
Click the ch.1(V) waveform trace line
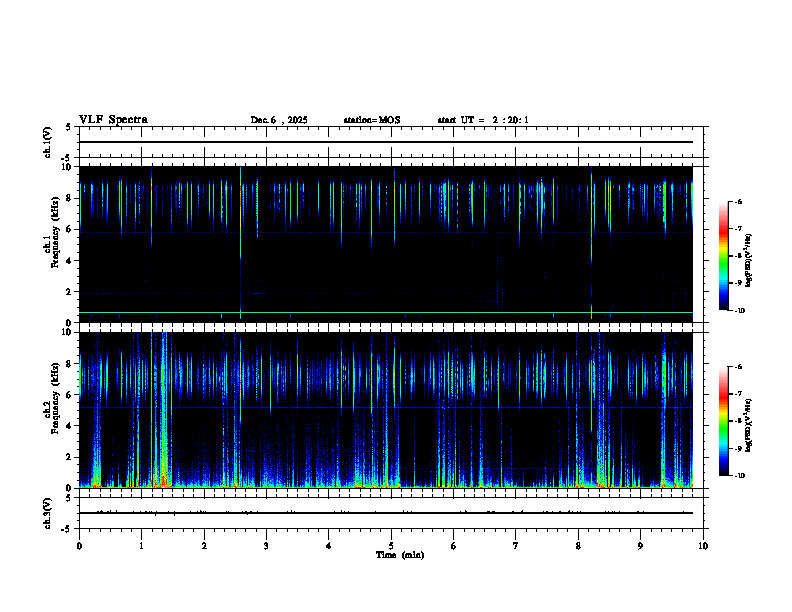386,142
